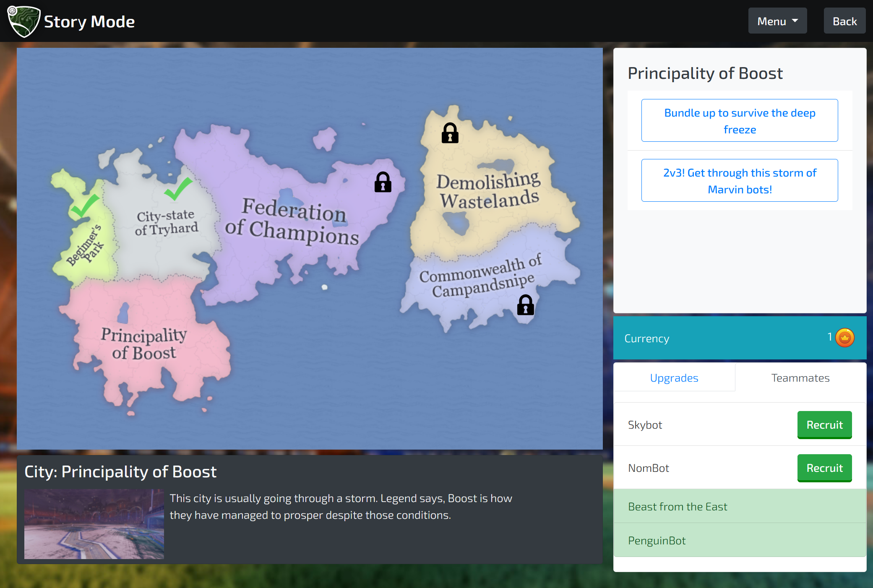Recruit NomBot as teammate
The image size is (873, 588).
pos(824,468)
